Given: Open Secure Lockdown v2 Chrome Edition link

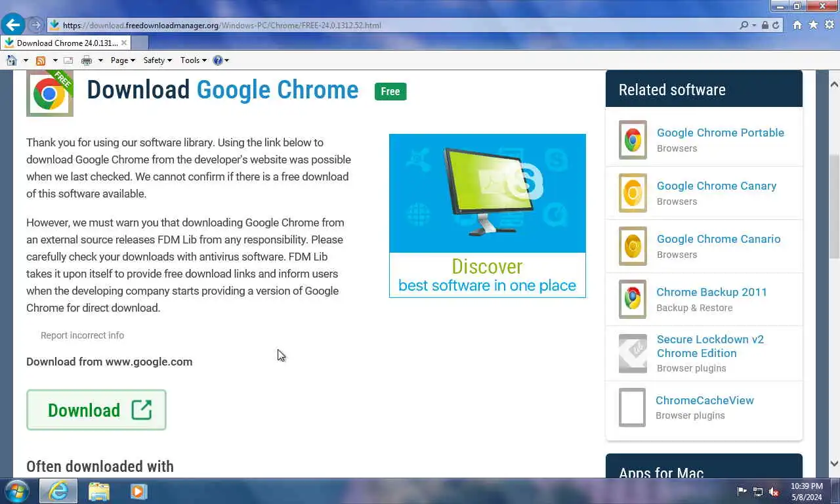Looking at the screenshot, I should pyautogui.click(x=710, y=346).
